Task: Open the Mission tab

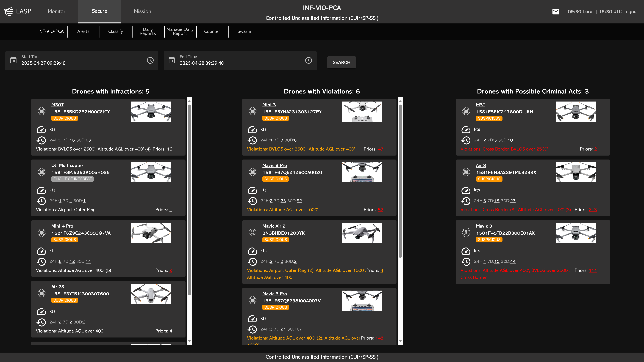Action: pos(142,11)
